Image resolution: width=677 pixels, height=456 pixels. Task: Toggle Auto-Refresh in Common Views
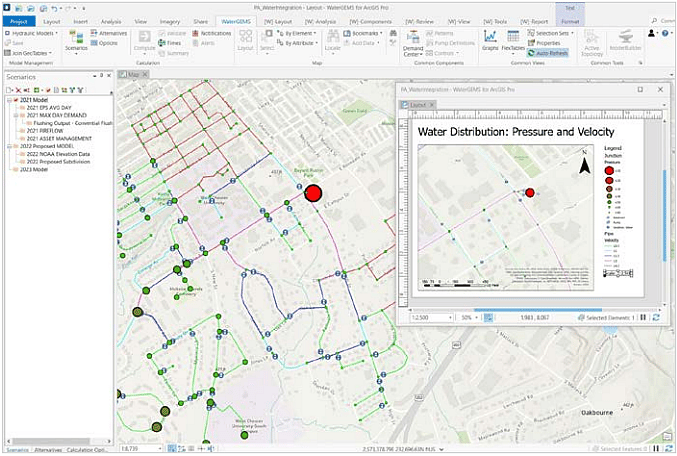[548, 53]
